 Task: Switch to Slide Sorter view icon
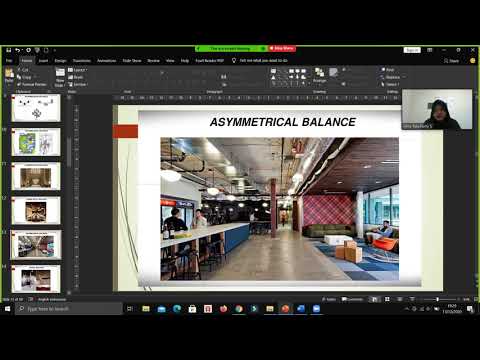[x=387, y=299]
